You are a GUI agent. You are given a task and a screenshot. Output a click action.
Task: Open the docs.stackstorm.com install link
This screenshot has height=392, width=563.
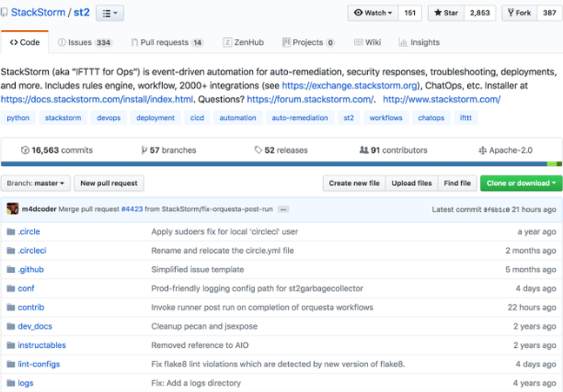coord(97,100)
